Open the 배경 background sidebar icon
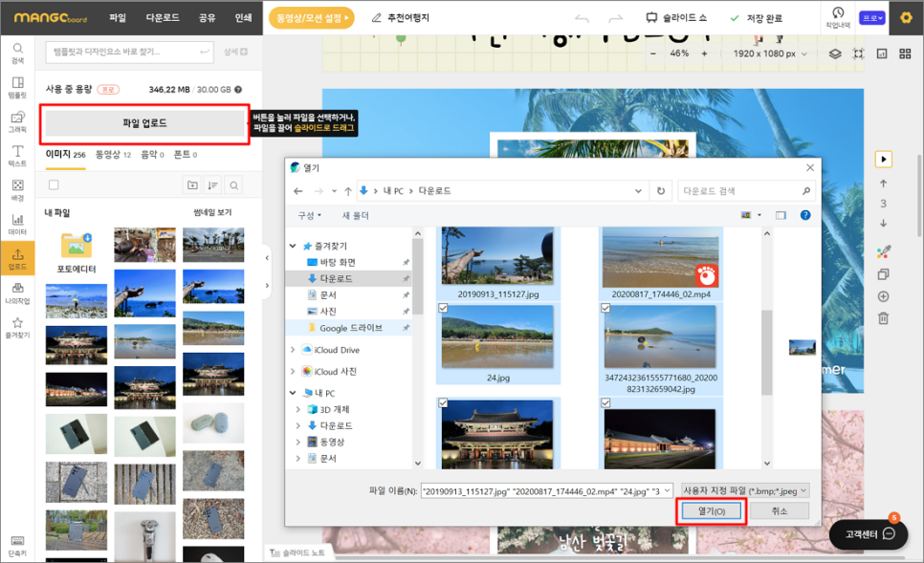924x563 pixels. pos(17,189)
